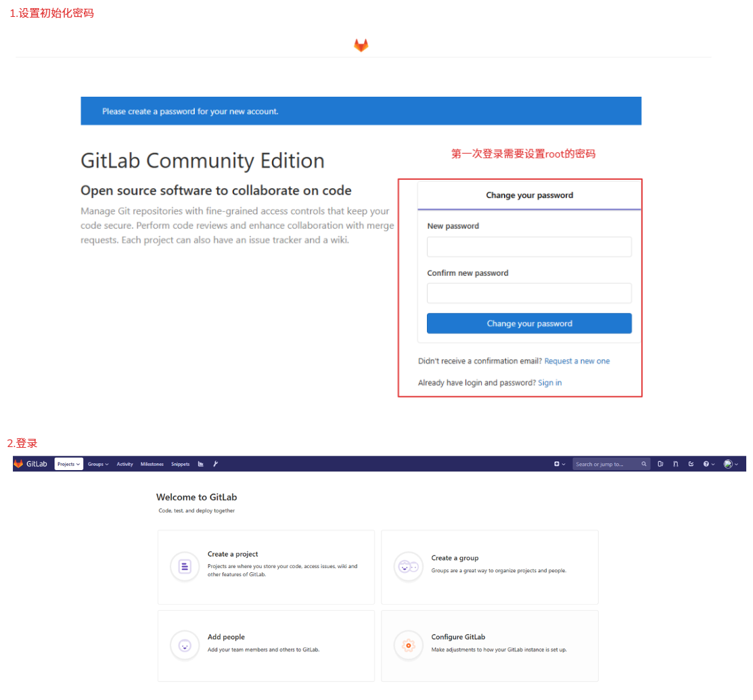753x700 pixels.
Task: Focus the Confirm new password field
Action: (529, 293)
